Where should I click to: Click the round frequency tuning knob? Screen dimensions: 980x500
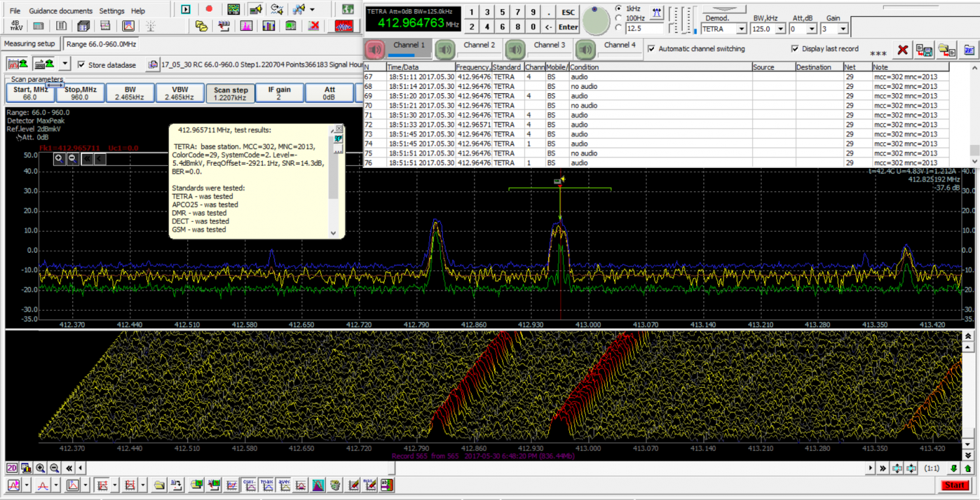click(x=595, y=21)
